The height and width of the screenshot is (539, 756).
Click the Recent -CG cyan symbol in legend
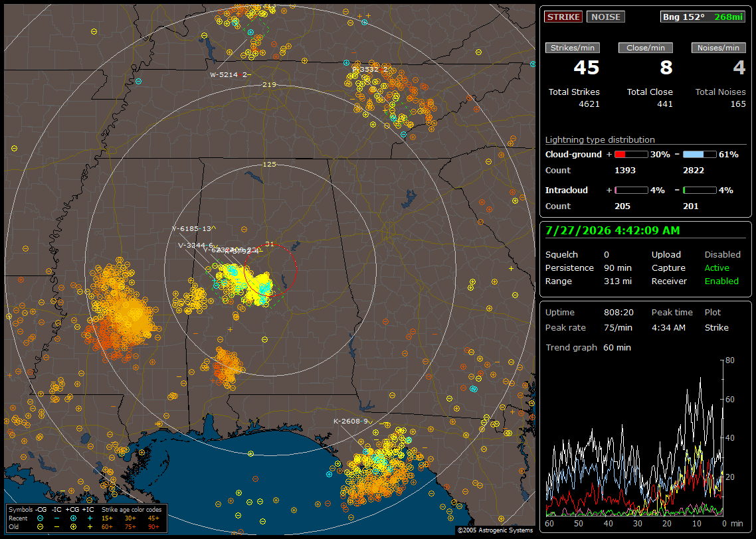(40, 518)
